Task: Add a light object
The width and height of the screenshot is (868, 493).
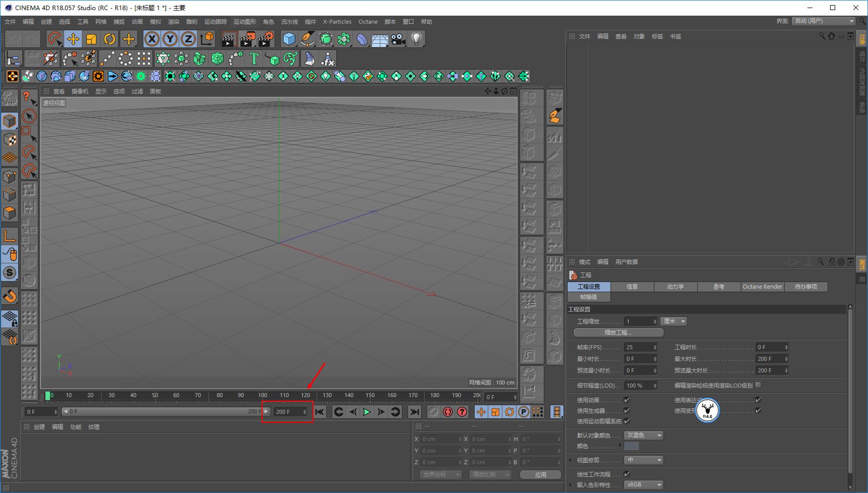Action: pyautogui.click(x=417, y=39)
